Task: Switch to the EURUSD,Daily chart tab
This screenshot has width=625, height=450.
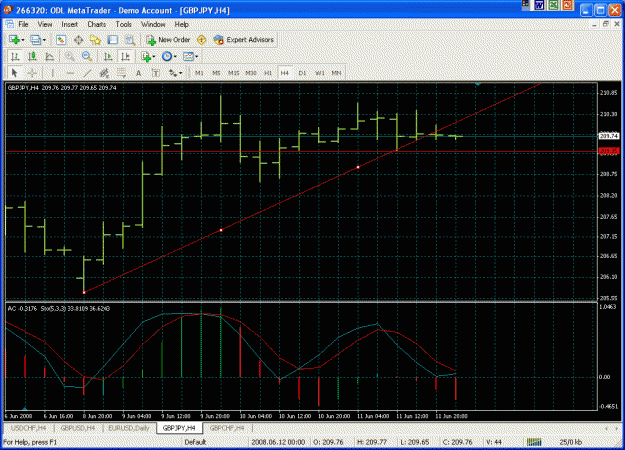Action: tap(129, 428)
